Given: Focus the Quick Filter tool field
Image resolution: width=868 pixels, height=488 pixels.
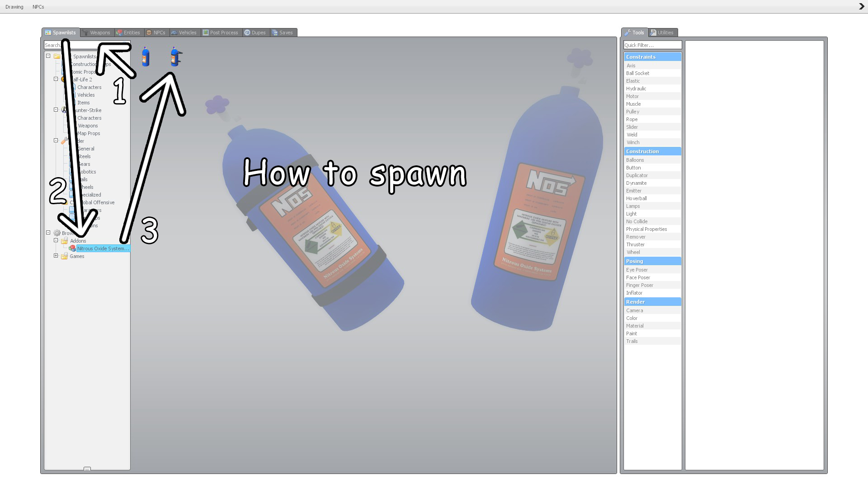Looking at the screenshot, I should tap(652, 45).
